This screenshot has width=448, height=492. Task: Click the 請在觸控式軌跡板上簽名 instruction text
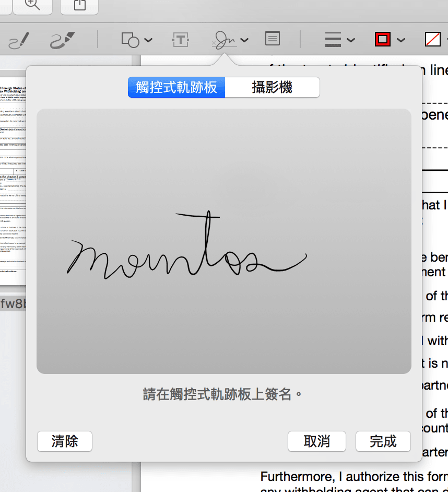222,394
